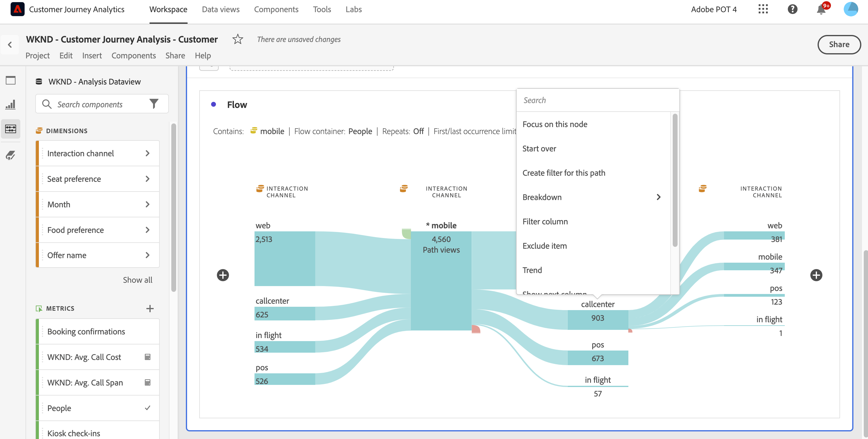Open the Visualizations icon in left rail
This screenshot has width=868, height=439.
click(10, 105)
